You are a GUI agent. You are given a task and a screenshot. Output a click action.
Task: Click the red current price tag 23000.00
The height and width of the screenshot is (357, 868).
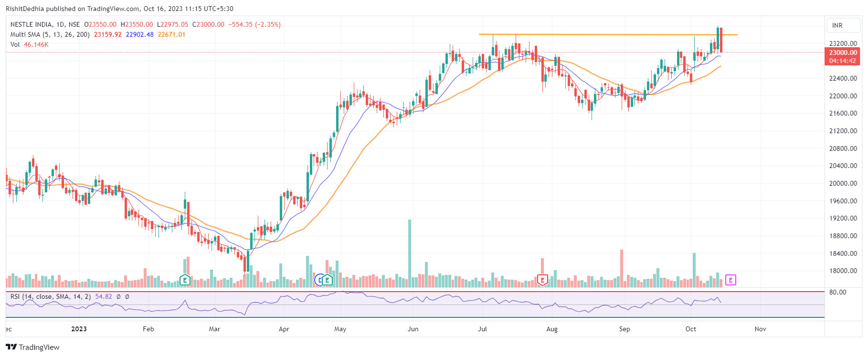[843, 52]
